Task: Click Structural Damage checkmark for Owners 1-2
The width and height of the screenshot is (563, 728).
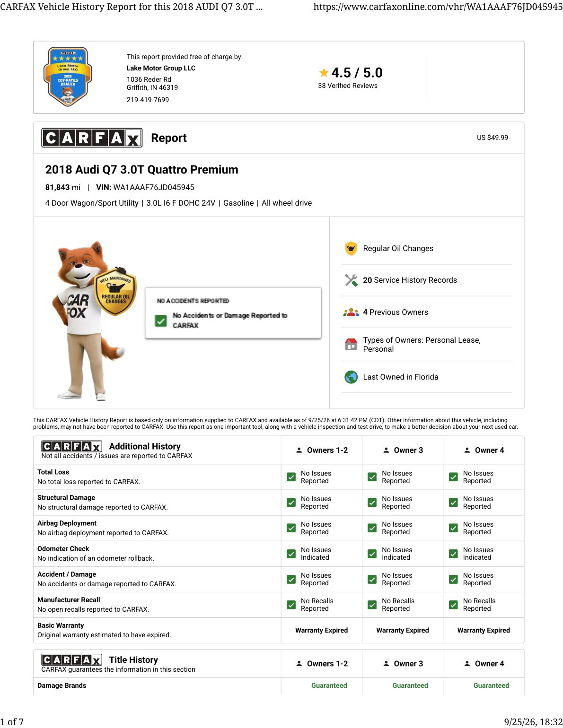Action: (x=291, y=503)
